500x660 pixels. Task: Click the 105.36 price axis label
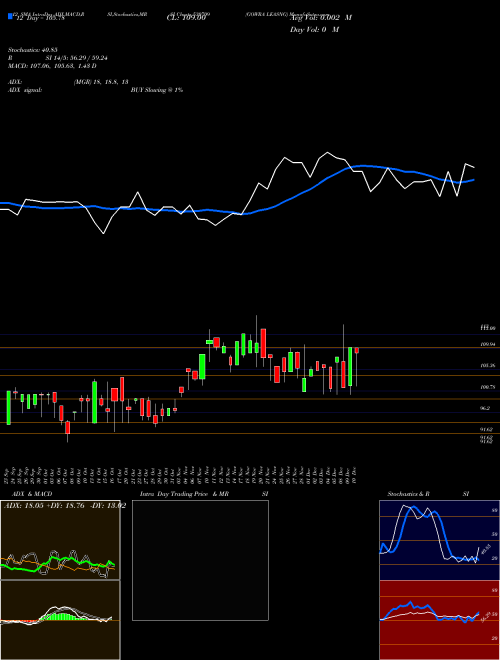488,365
